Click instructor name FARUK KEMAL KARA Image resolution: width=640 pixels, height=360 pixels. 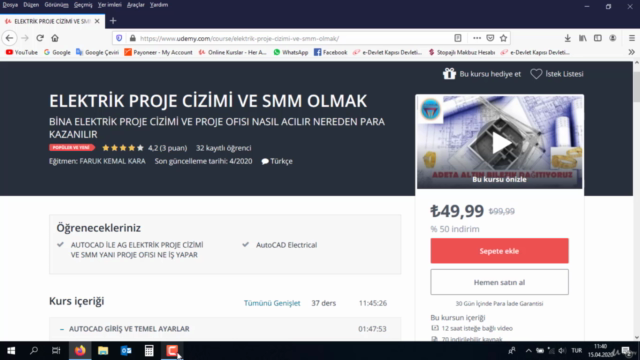tap(112, 161)
